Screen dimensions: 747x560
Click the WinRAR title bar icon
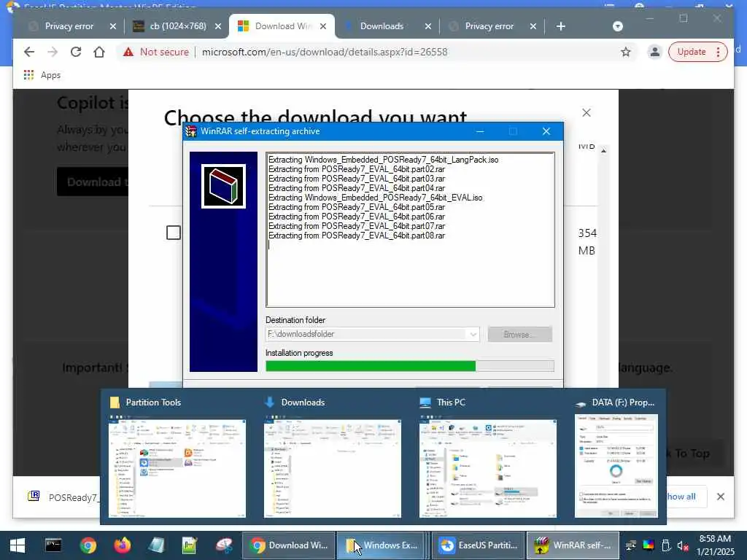click(191, 131)
